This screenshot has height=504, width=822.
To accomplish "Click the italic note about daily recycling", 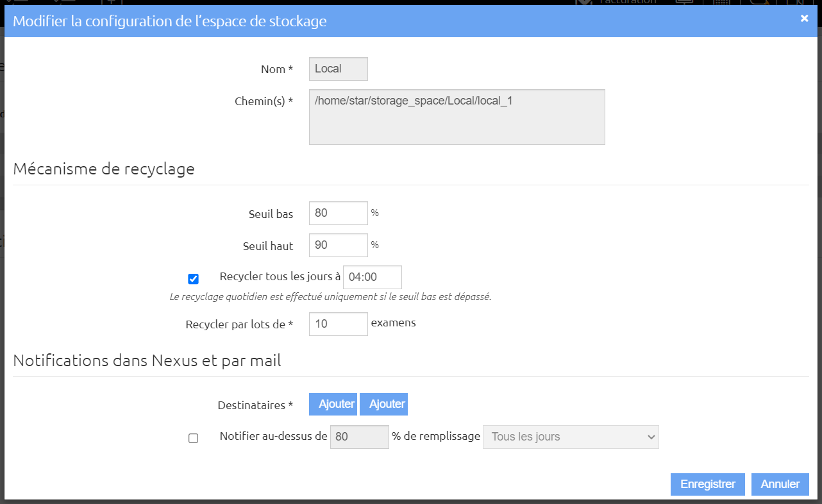I will coord(330,297).
